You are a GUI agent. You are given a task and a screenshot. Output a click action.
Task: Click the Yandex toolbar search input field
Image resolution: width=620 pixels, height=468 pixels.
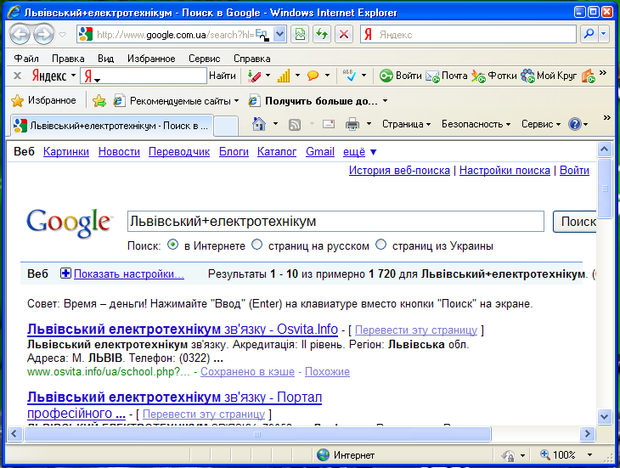[143, 75]
